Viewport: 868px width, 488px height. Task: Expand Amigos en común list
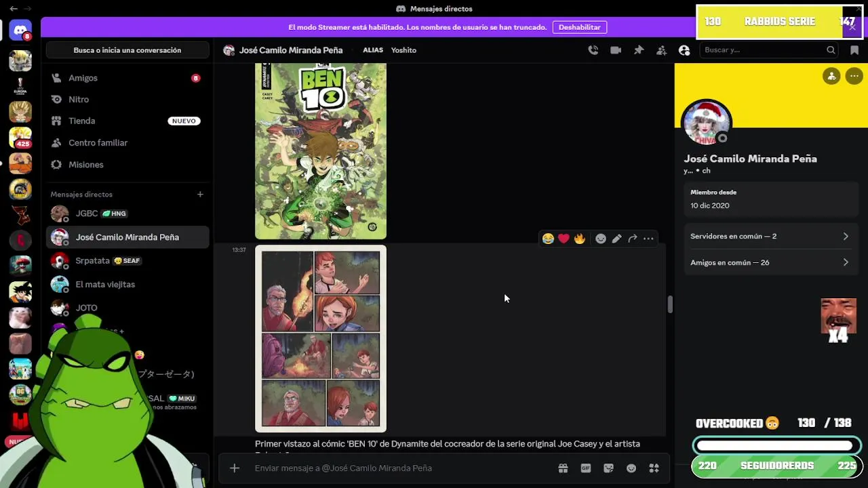pyautogui.click(x=770, y=262)
